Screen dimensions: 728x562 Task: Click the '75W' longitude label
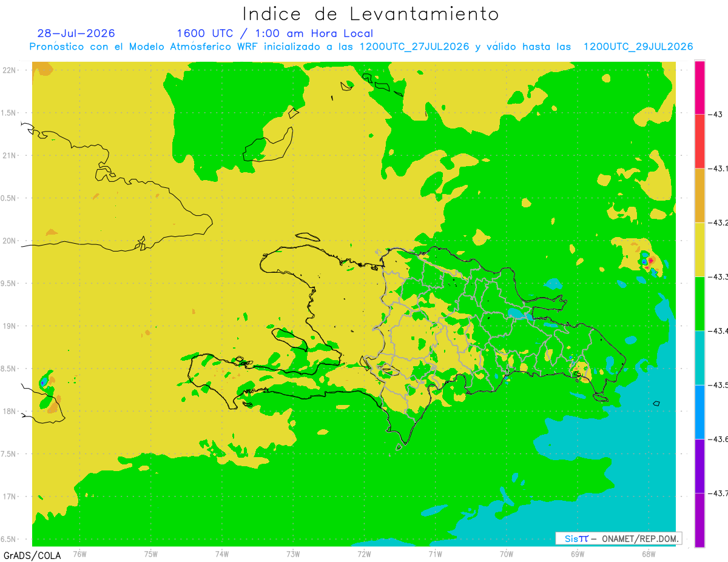[151, 554]
